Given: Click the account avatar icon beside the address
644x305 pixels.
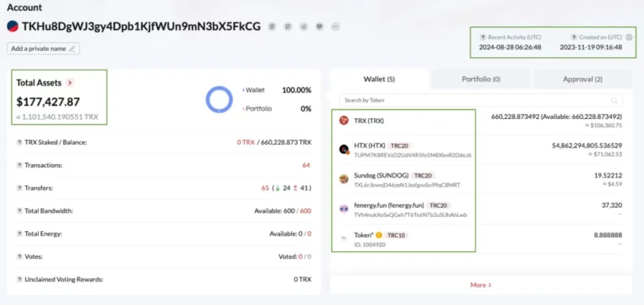Looking at the screenshot, I should (13, 26).
